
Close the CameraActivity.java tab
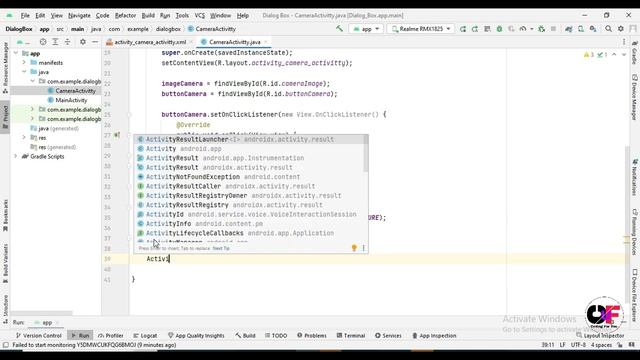tap(265, 42)
